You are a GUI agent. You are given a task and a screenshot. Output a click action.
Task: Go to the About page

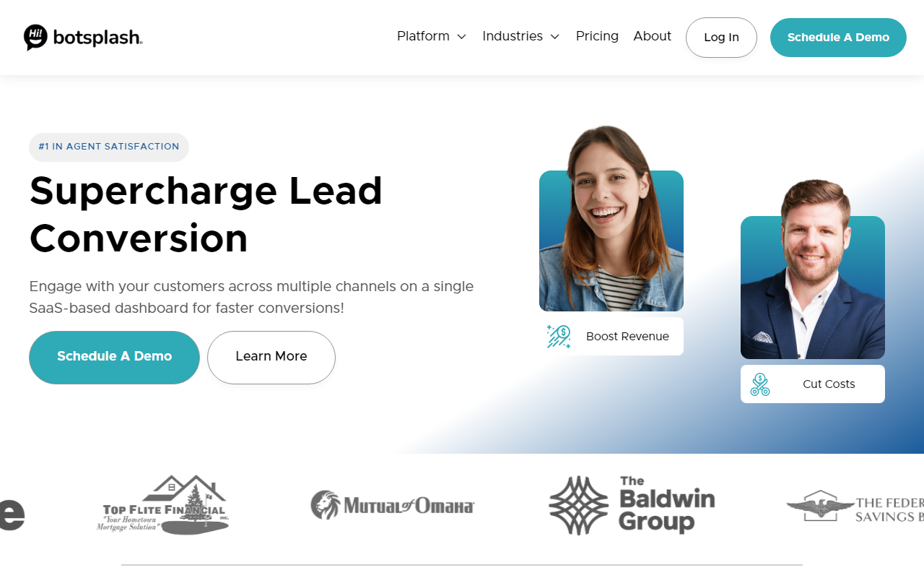click(x=652, y=36)
